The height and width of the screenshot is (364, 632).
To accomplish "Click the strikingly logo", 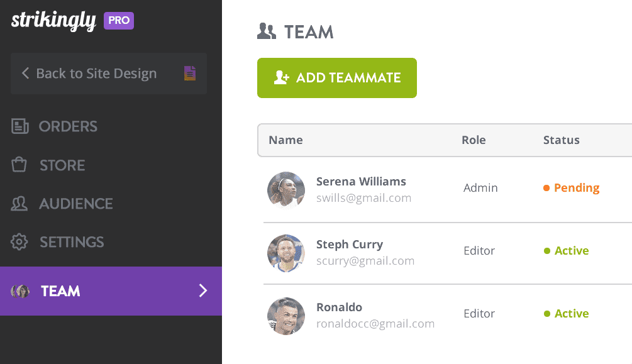I will (x=53, y=21).
